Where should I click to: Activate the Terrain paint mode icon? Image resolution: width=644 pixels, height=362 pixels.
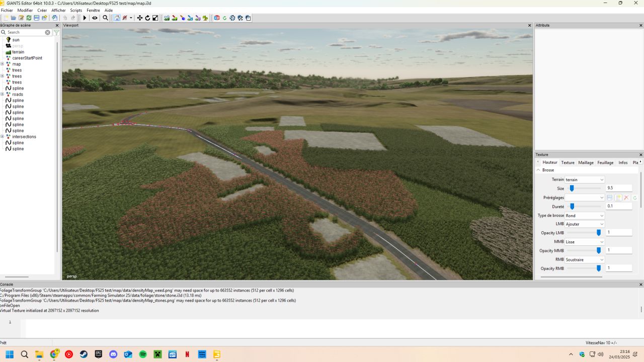click(x=175, y=18)
